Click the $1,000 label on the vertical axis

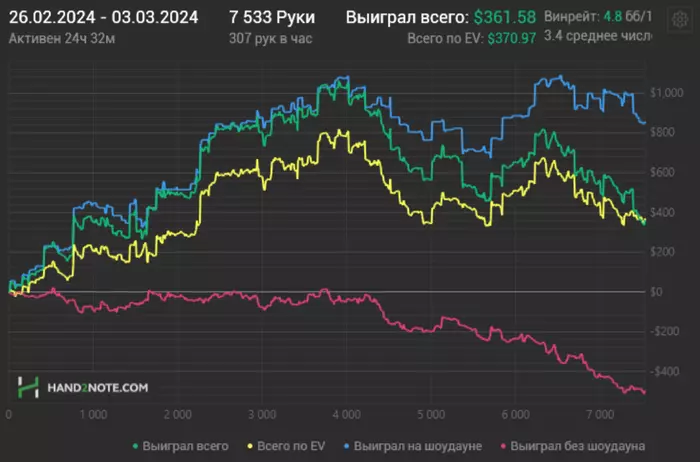click(668, 94)
